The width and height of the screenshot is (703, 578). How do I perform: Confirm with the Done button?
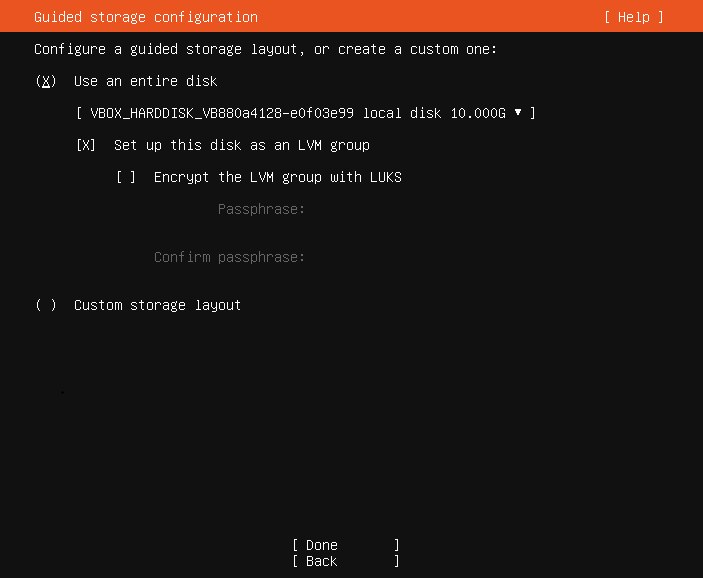coord(346,545)
